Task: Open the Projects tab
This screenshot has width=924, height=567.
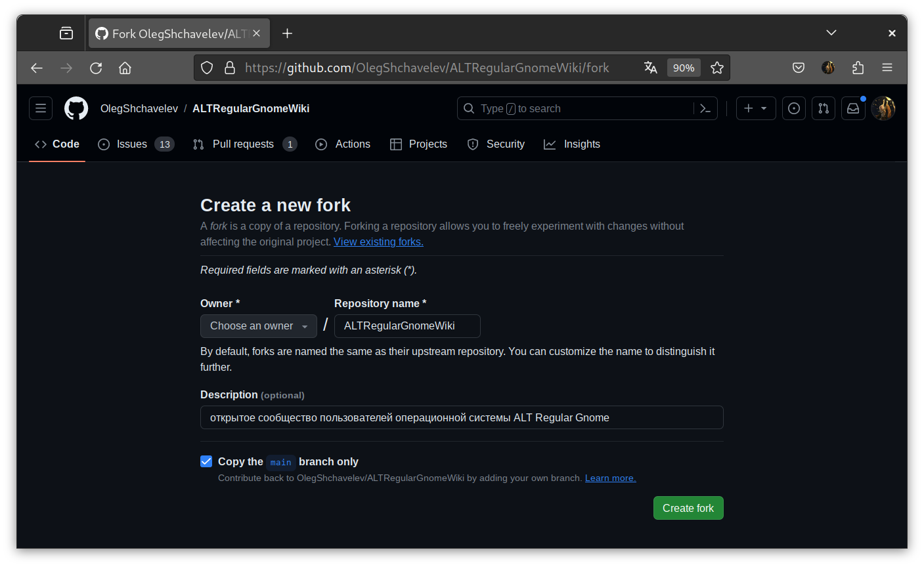Action: (418, 144)
